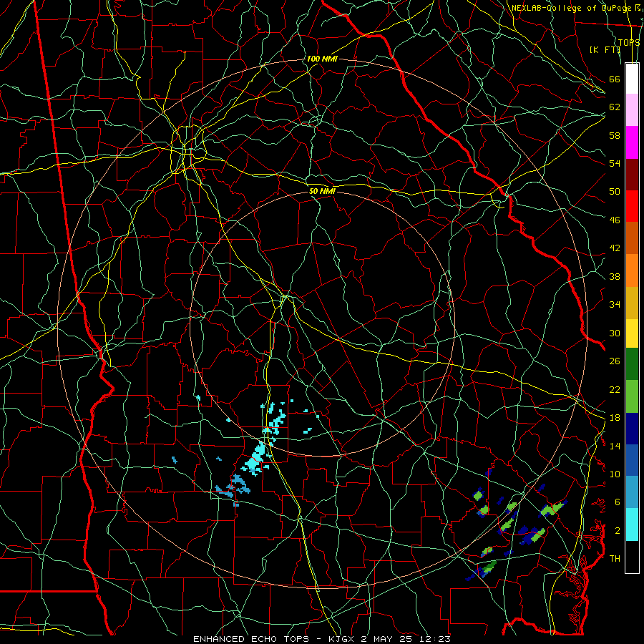644x644 pixels.
Task: Click the legend value 34
Action: [615, 305]
